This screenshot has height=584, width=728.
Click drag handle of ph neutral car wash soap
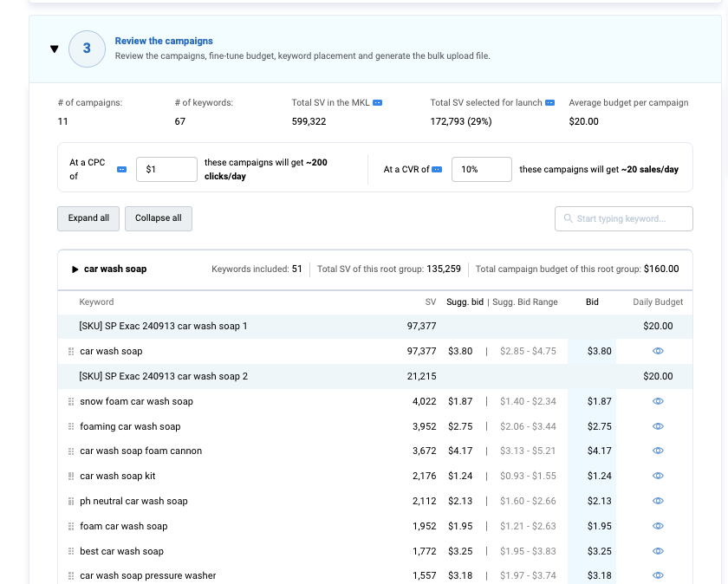click(x=71, y=502)
